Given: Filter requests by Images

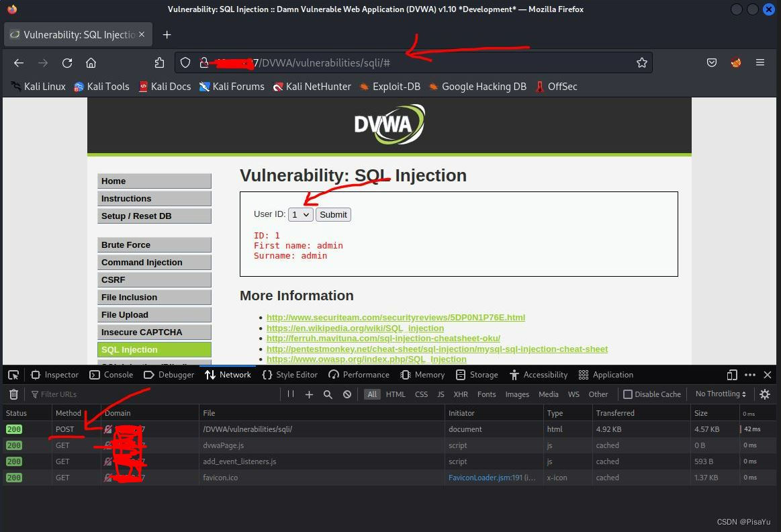Looking at the screenshot, I should (517, 394).
